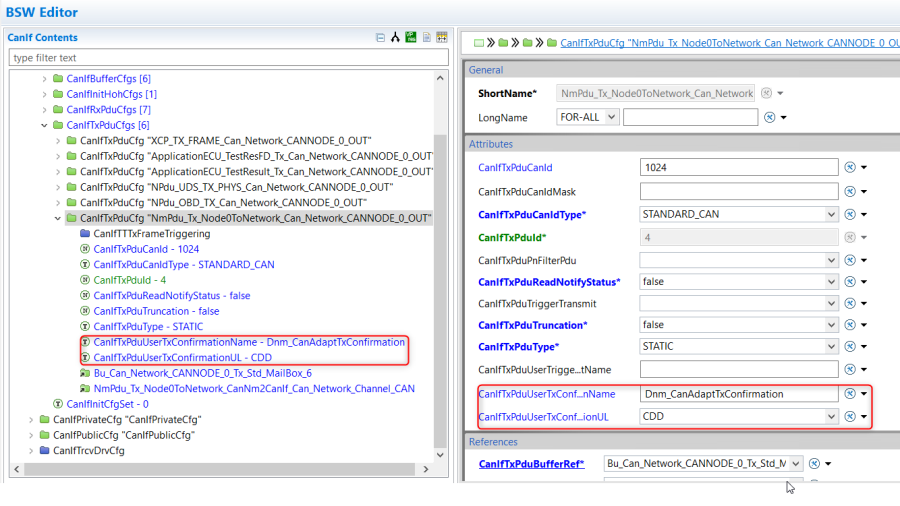Click the reset icon next to CanIfTxPduCanIdType
The image size is (900, 506).
(850, 215)
